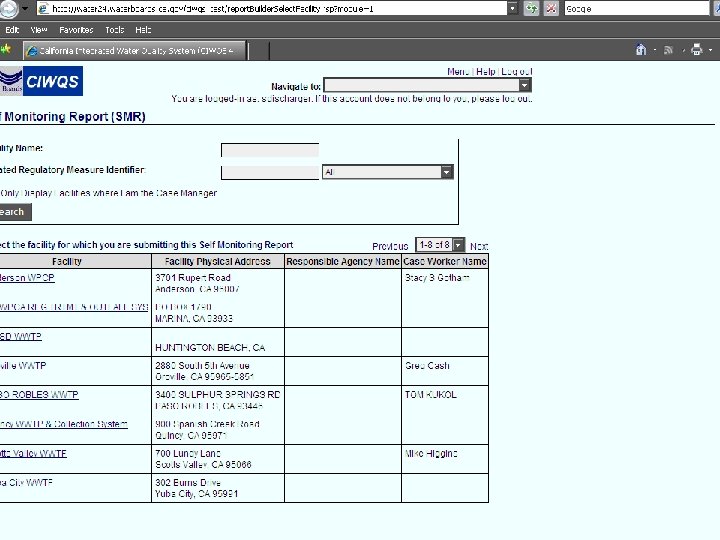Open the Oroville WWTP facility link
Image resolution: width=720 pixels, height=540 pixels.
pyautogui.click(x=23, y=366)
